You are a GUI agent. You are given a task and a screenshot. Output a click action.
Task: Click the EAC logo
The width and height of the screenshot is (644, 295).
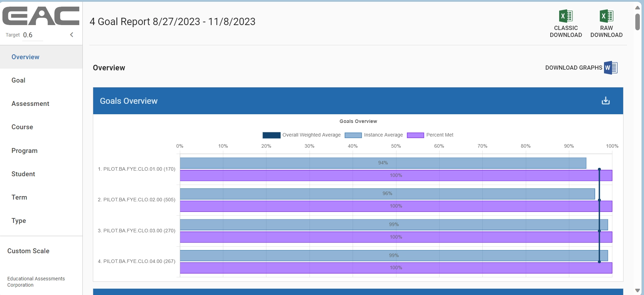41,16
